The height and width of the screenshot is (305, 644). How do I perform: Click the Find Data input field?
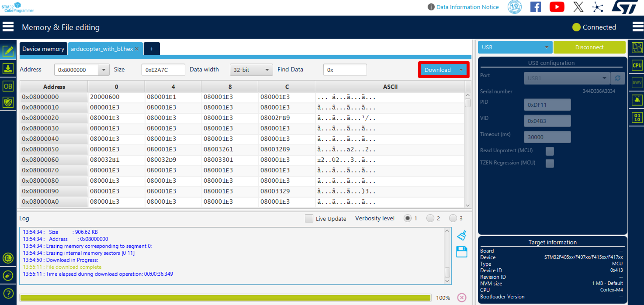[345, 70]
